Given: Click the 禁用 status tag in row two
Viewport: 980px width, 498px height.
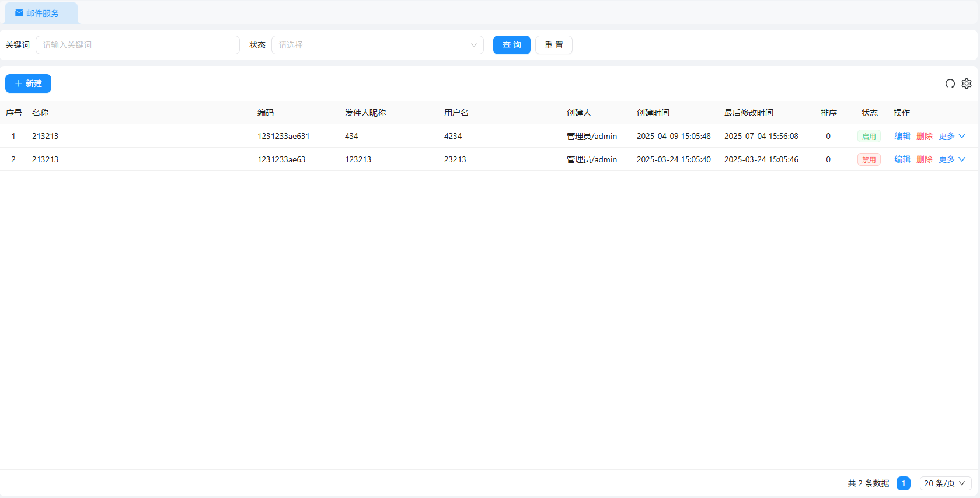Looking at the screenshot, I should [869, 159].
